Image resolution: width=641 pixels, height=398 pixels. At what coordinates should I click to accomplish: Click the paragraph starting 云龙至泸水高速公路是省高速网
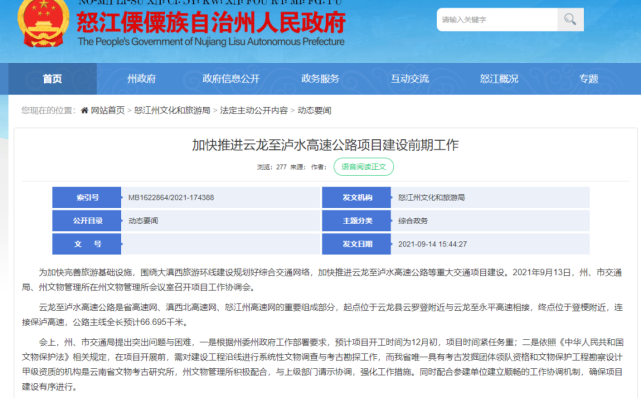322,315
